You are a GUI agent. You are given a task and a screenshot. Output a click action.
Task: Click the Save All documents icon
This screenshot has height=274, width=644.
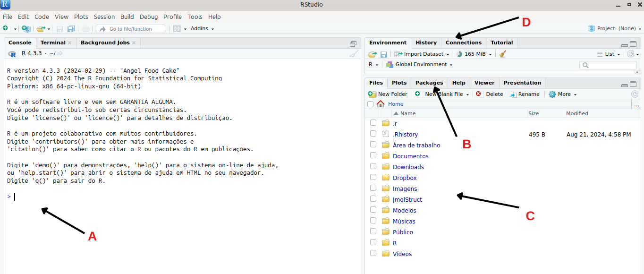point(71,29)
